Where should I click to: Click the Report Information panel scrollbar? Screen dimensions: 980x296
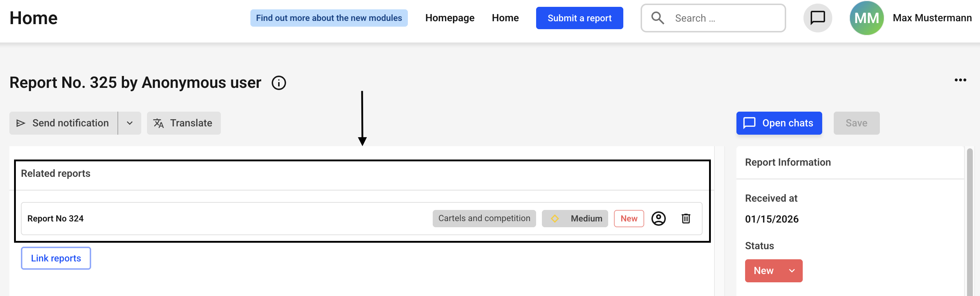pyautogui.click(x=969, y=221)
